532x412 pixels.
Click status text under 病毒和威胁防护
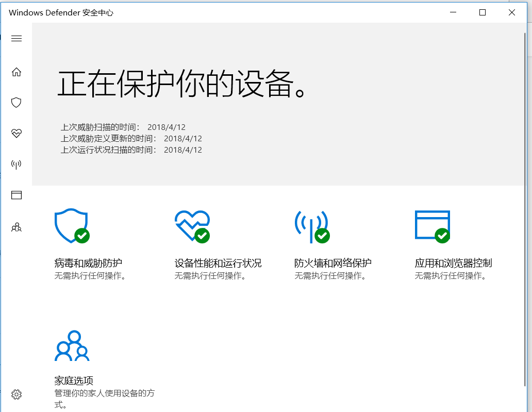pos(90,275)
